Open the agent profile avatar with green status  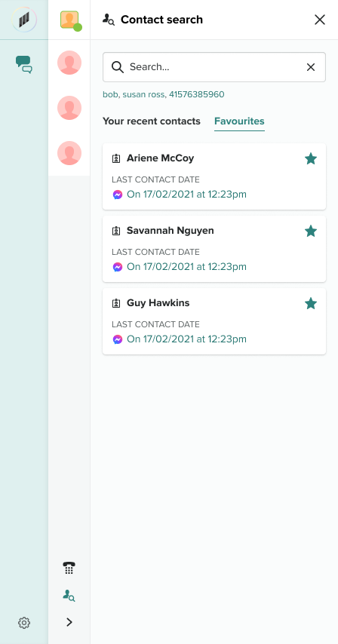(x=71, y=20)
